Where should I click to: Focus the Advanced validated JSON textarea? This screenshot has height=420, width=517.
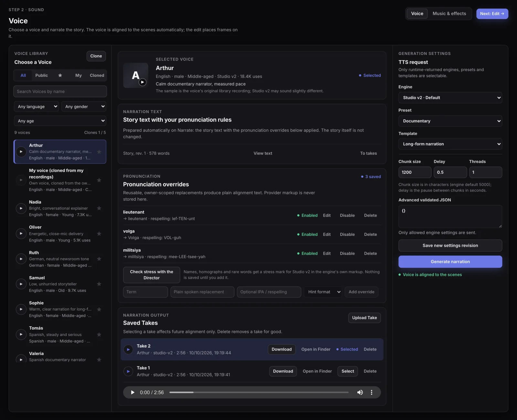point(450,216)
